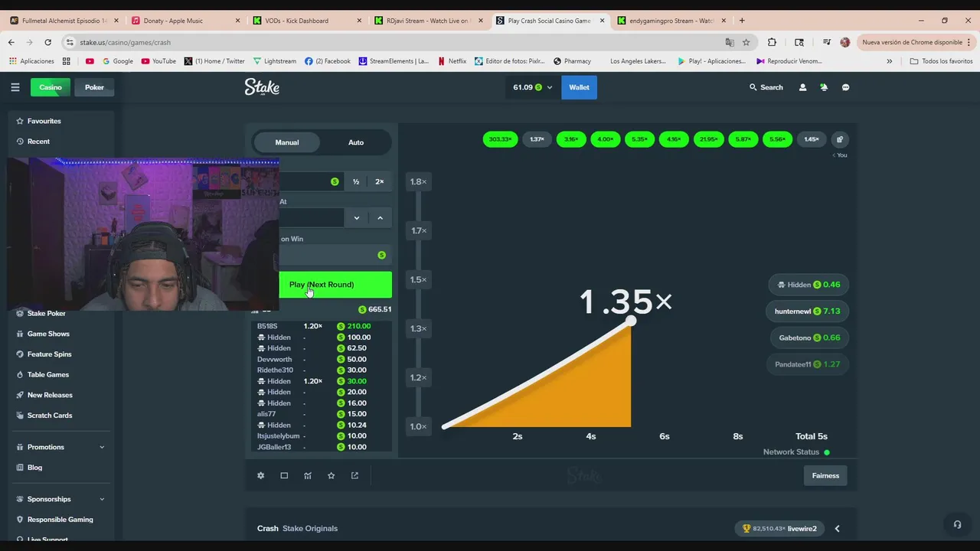Open live support headset button
980x551 pixels.
click(x=957, y=524)
